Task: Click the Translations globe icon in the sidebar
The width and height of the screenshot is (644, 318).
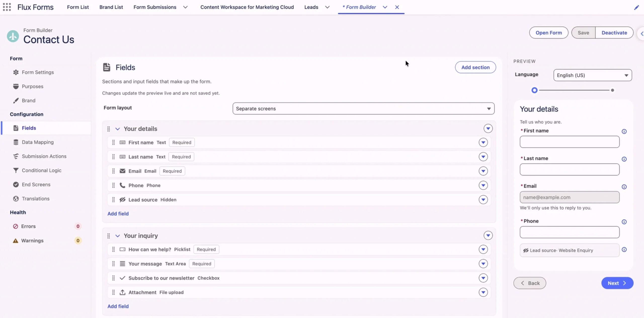Action: coord(16,199)
